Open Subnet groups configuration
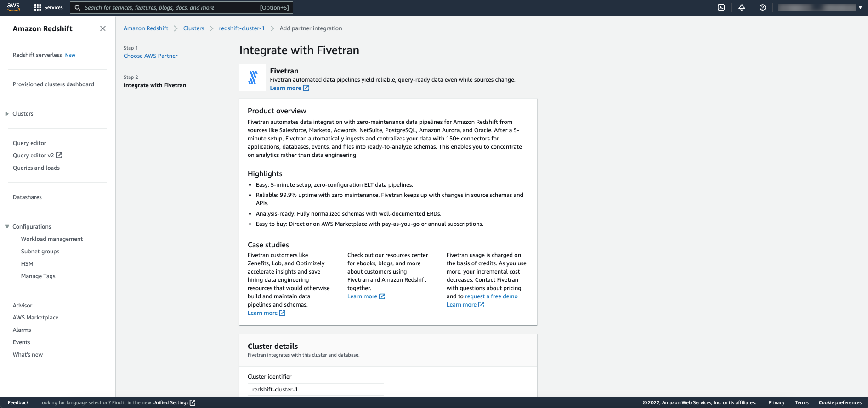This screenshot has height=408, width=868. coord(40,252)
